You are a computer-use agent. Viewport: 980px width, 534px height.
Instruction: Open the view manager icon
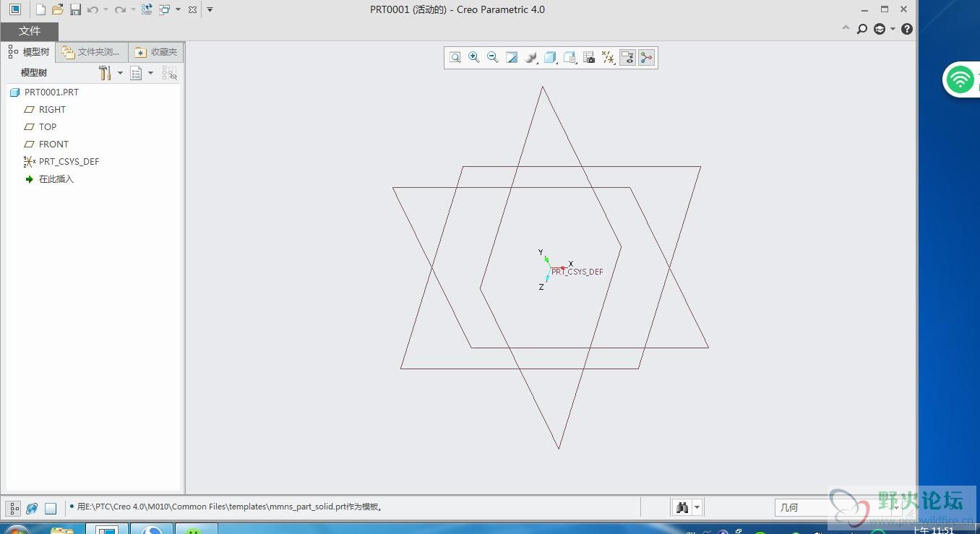(x=570, y=58)
